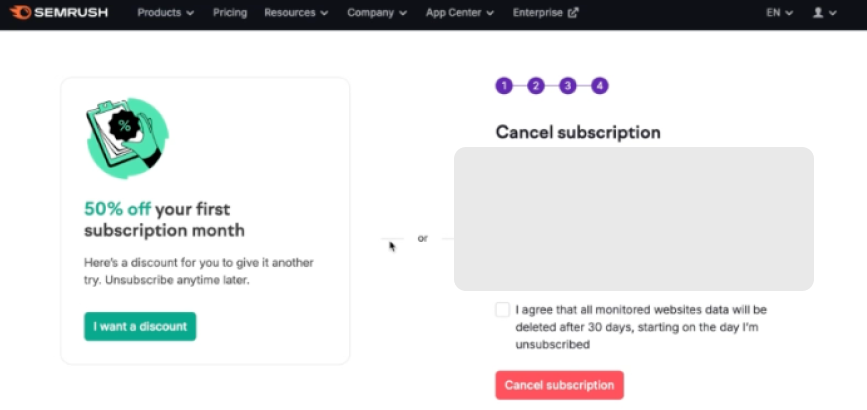Open the Pricing page
The width and height of the screenshot is (867, 410).
tap(230, 13)
